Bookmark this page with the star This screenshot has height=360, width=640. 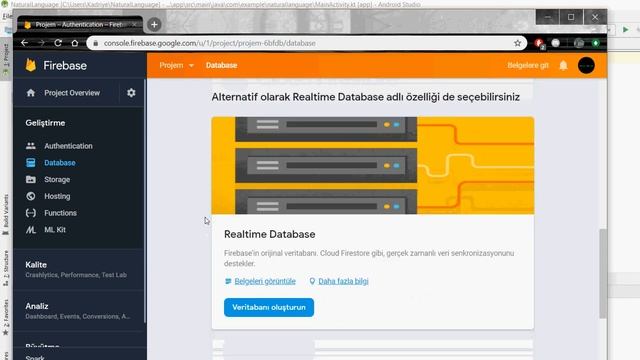(x=518, y=43)
